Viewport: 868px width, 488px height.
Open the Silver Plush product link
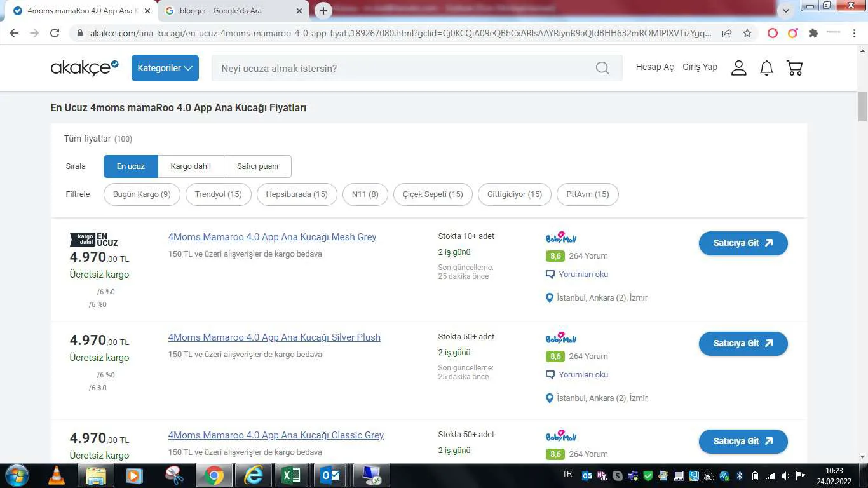pyautogui.click(x=274, y=337)
